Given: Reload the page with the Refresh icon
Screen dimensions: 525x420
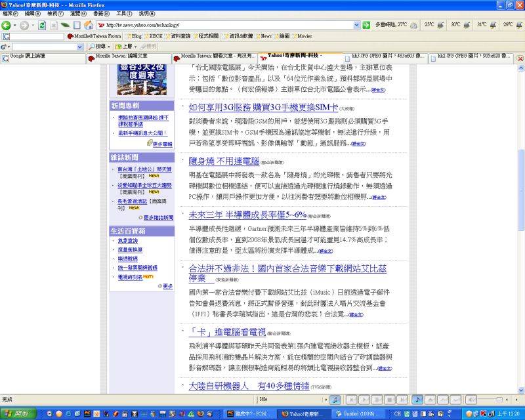Looking at the screenshot, I should point(42,25).
